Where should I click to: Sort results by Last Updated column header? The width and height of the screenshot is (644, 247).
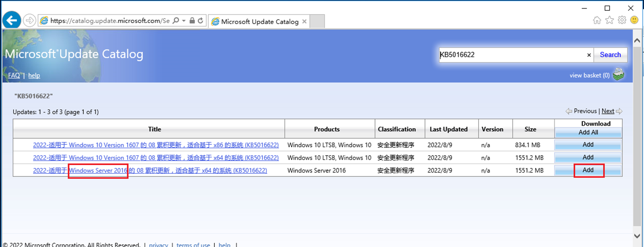448,129
